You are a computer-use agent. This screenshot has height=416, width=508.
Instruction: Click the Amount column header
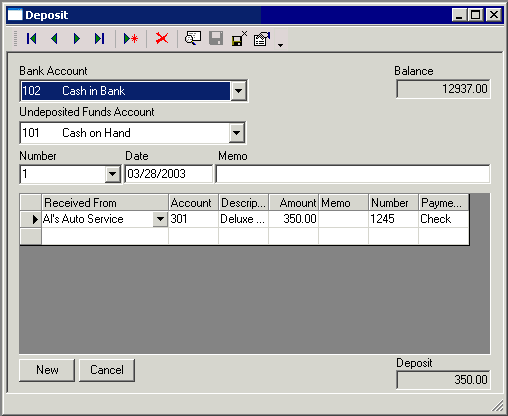pos(293,203)
